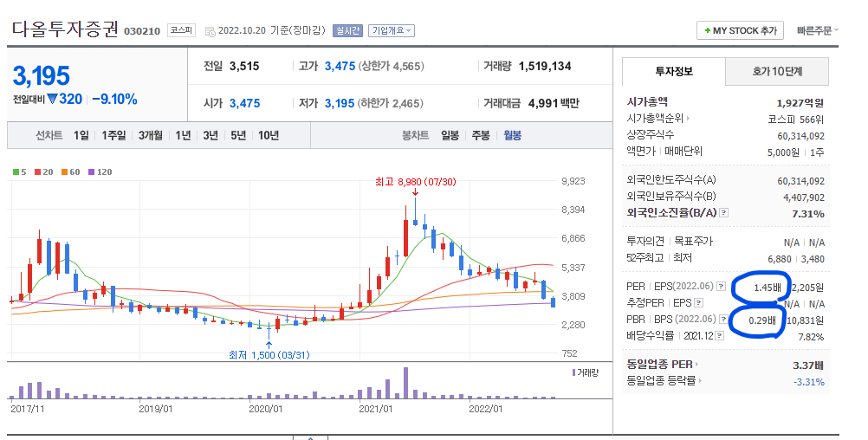Viewport: 868px width, 440px height.
Task: Select the 3년 line chart range
Action: click(211, 136)
